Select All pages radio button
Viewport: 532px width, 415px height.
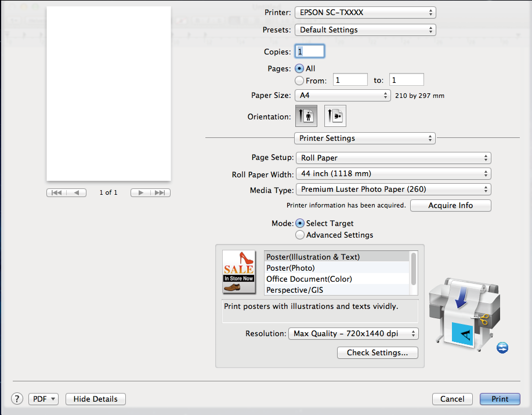[299, 68]
